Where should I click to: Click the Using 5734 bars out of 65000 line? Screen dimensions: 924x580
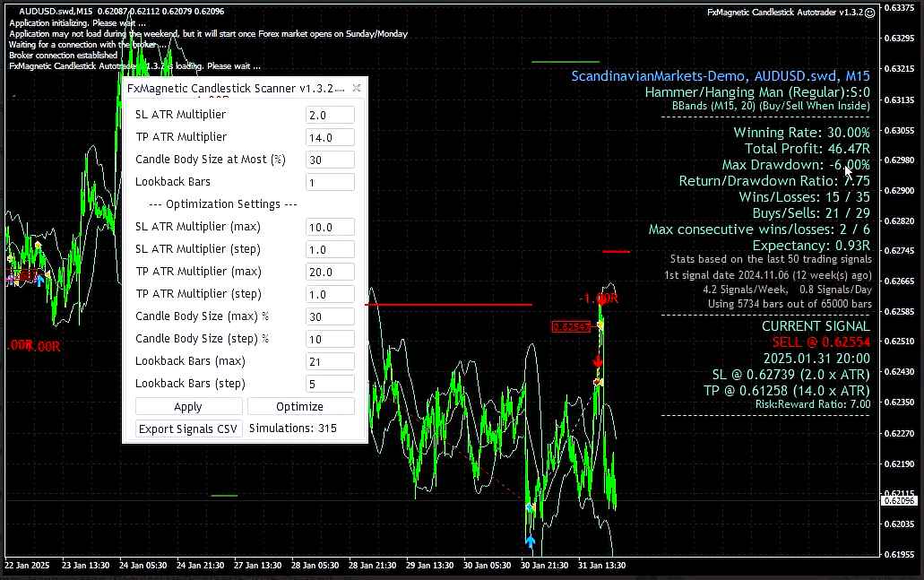(790, 304)
